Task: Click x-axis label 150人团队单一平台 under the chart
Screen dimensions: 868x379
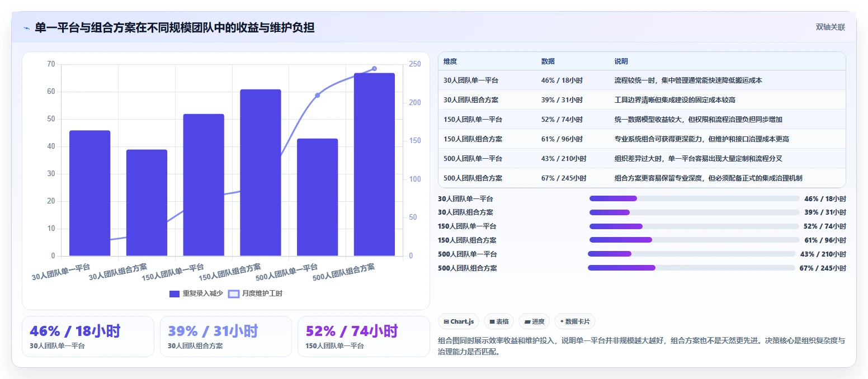Action: [173, 272]
